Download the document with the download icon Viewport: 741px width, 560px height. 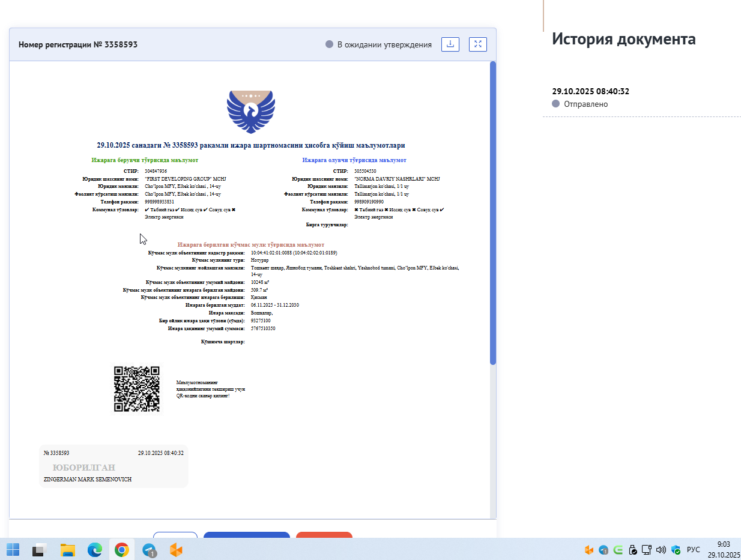450,44
